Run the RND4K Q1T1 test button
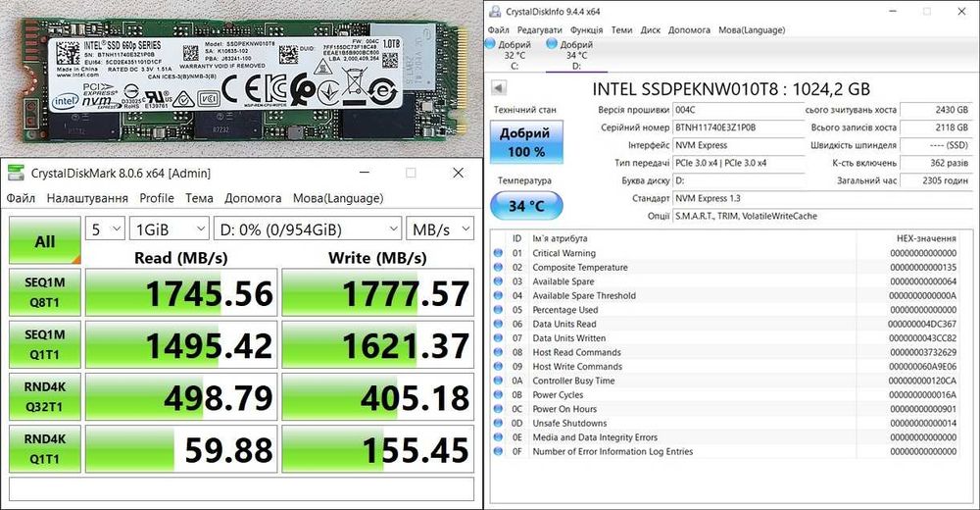 [x=44, y=448]
